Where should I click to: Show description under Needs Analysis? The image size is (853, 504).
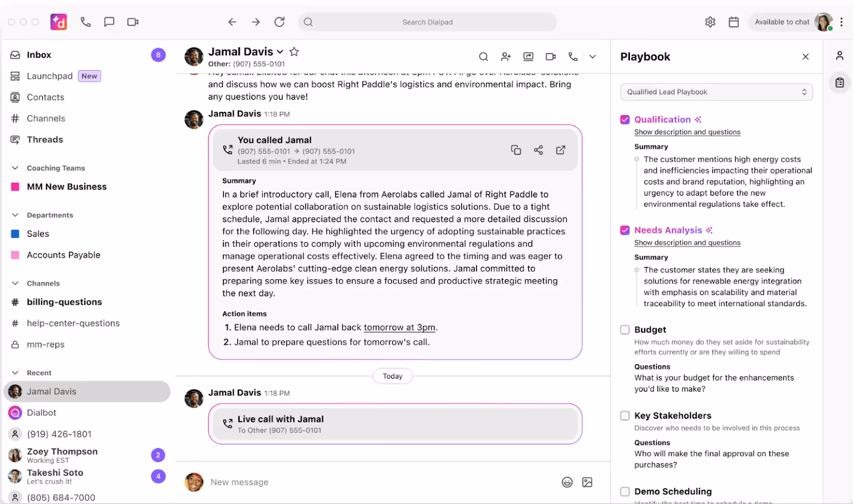coord(687,243)
